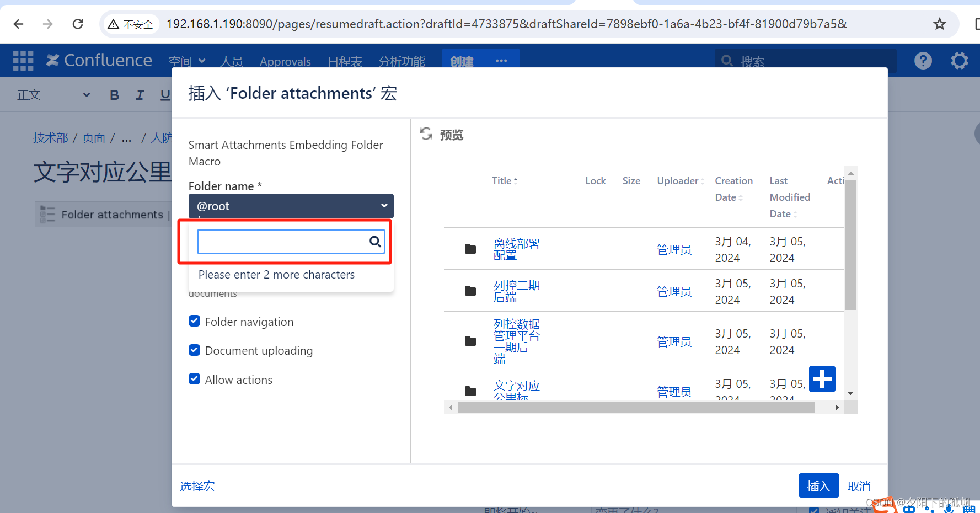The width and height of the screenshot is (980, 513).
Task: Open the 人员 people menu
Action: click(x=232, y=61)
